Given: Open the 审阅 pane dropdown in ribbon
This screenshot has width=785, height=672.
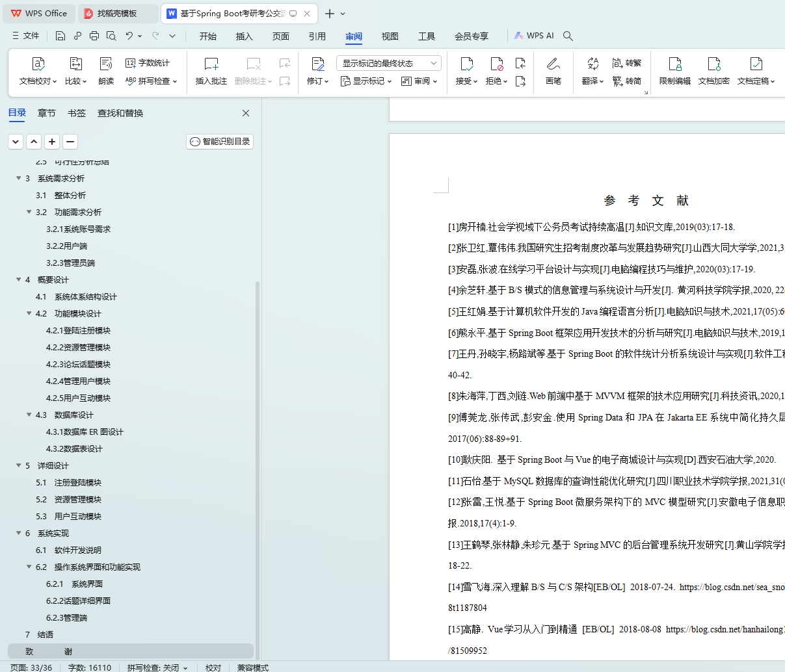Looking at the screenshot, I should click(x=419, y=81).
